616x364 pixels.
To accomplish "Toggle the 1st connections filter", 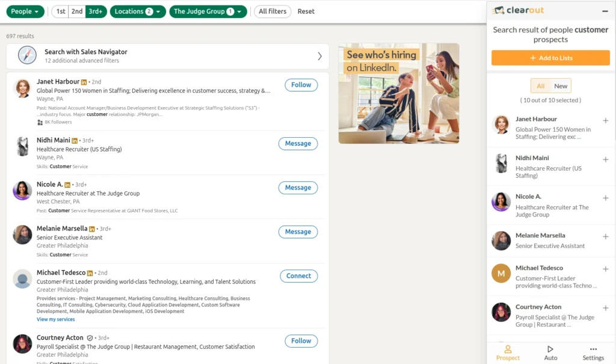I will (61, 11).
